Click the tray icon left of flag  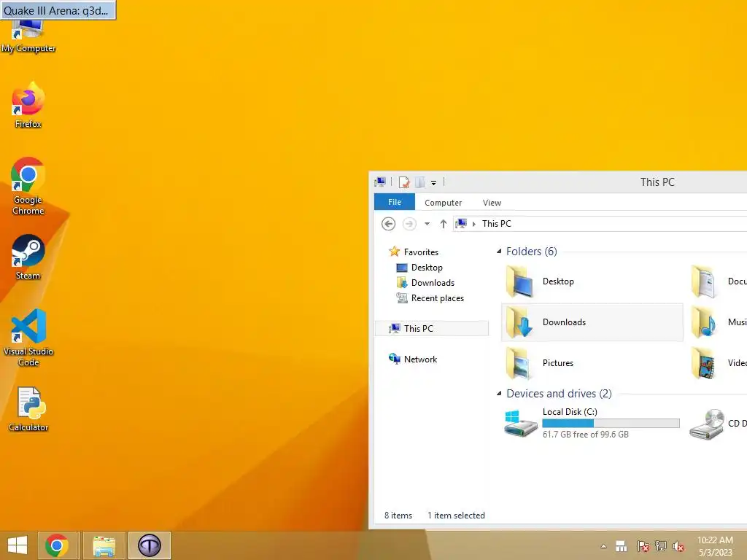622,546
